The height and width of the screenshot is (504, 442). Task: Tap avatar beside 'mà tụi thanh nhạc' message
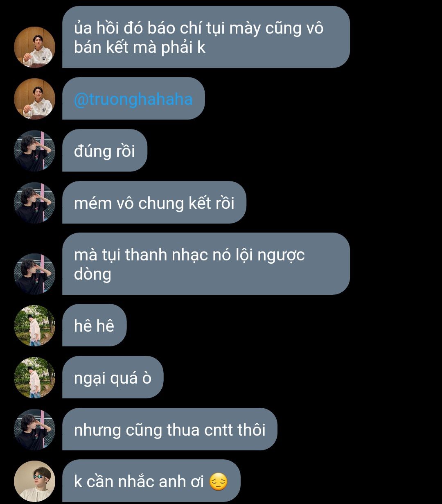tap(34, 274)
